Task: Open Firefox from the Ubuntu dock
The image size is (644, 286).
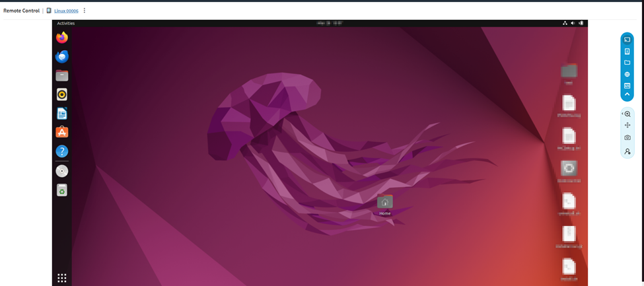Action: (62, 38)
